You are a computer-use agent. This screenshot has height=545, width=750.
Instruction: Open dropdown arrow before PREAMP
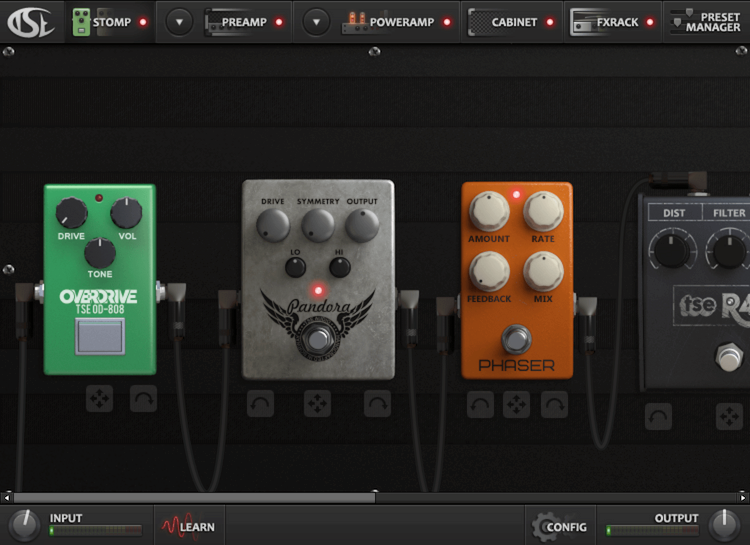click(179, 22)
